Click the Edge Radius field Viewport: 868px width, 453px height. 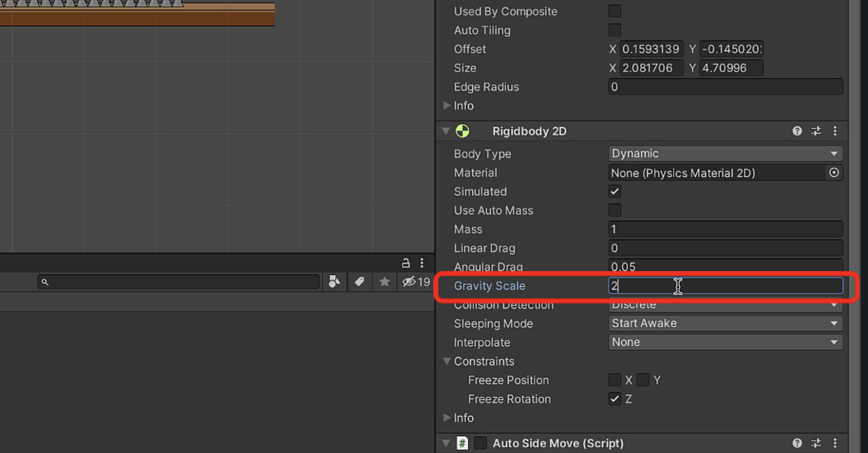tap(726, 87)
